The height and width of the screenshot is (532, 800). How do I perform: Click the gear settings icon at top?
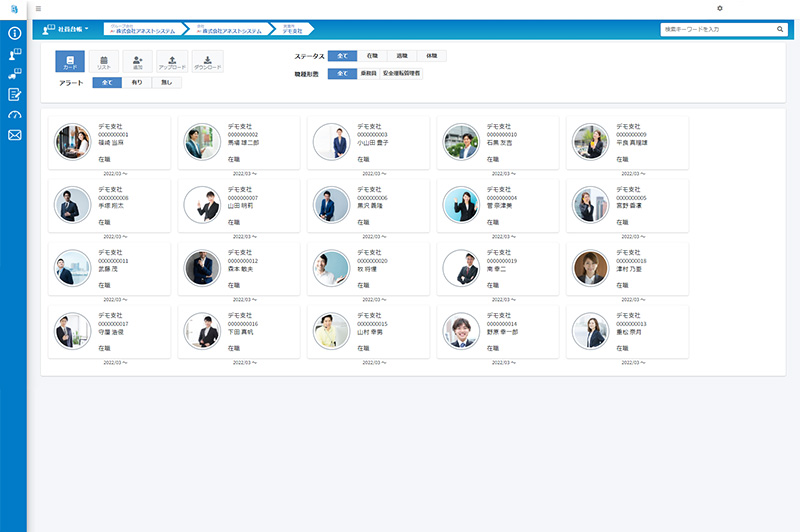(720, 8)
